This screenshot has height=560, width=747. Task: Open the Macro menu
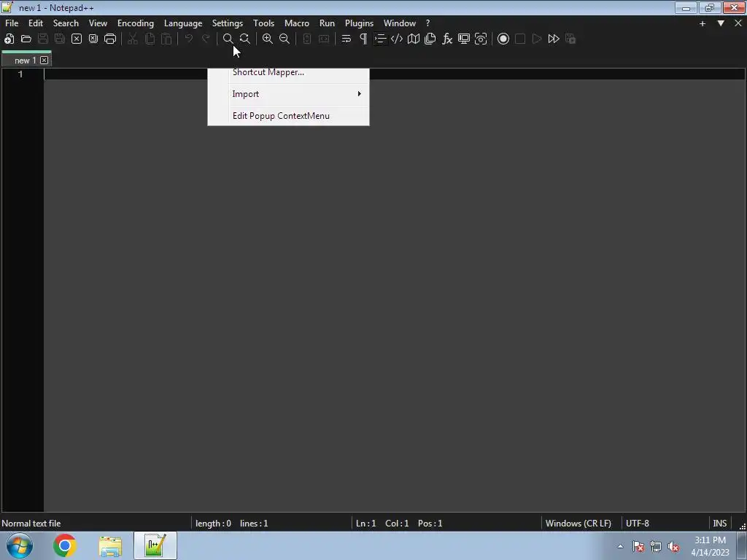coord(297,23)
